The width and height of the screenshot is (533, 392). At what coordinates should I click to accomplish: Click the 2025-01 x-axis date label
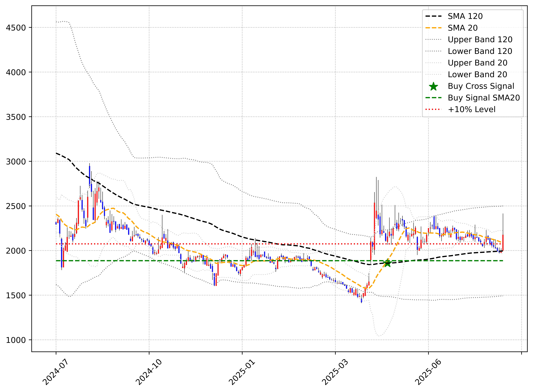pyautogui.click(x=242, y=372)
